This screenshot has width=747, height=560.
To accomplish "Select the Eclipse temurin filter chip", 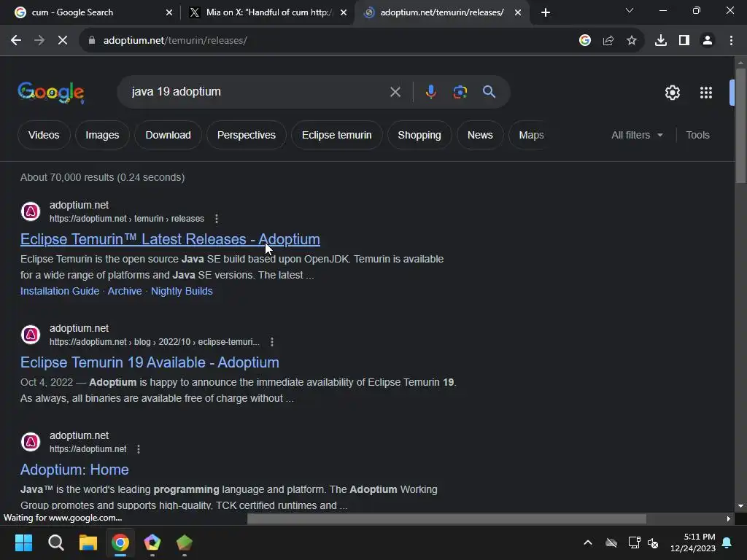I will pos(337,135).
